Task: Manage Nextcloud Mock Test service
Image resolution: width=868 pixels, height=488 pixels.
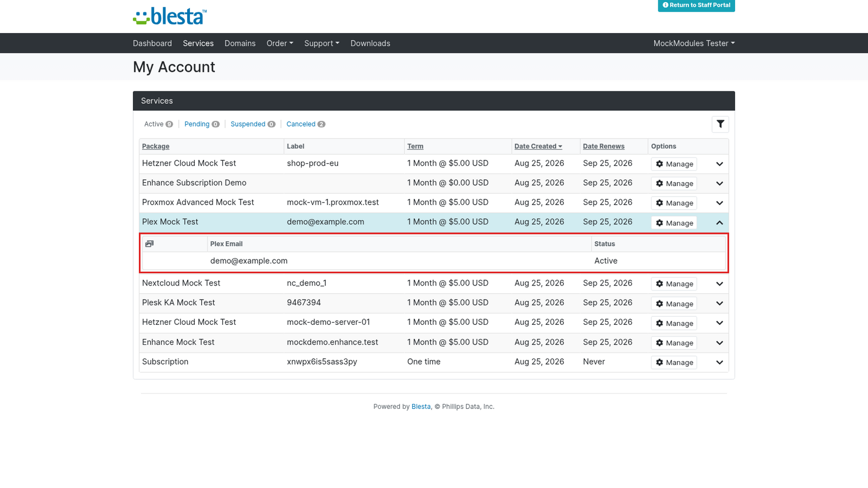Action: [x=674, y=284]
